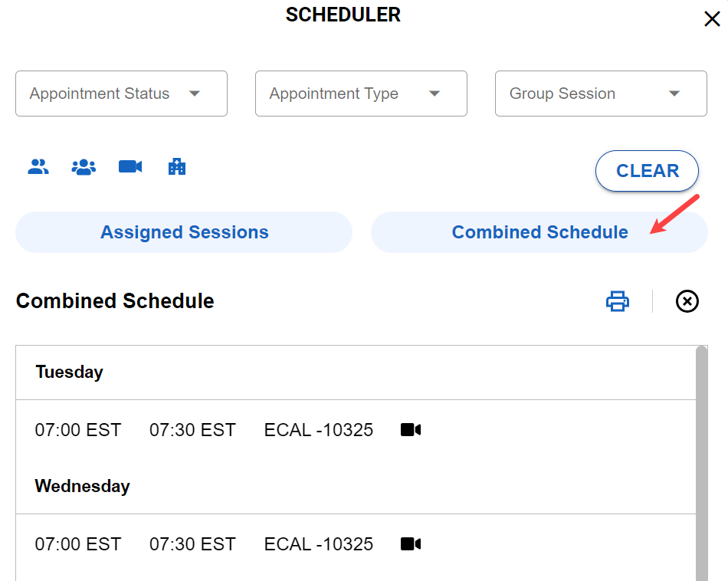728x581 pixels.
Task: Dismiss Combined Schedule with circled X icon
Action: click(x=687, y=301)
